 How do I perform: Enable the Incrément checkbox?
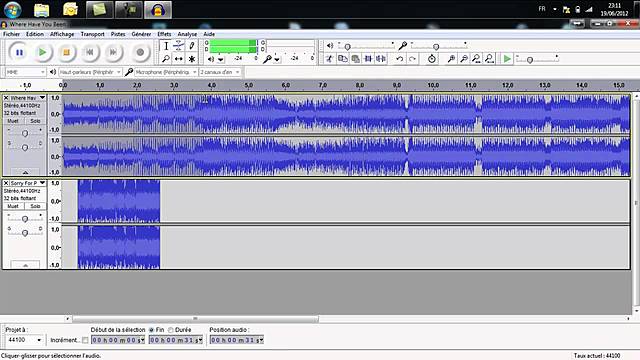(x=85, y=340)
